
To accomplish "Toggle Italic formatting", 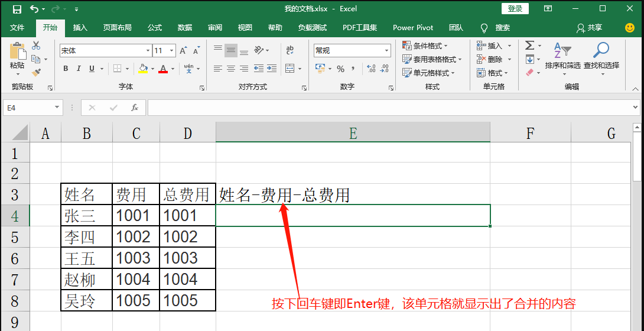I will click(79, 69).
